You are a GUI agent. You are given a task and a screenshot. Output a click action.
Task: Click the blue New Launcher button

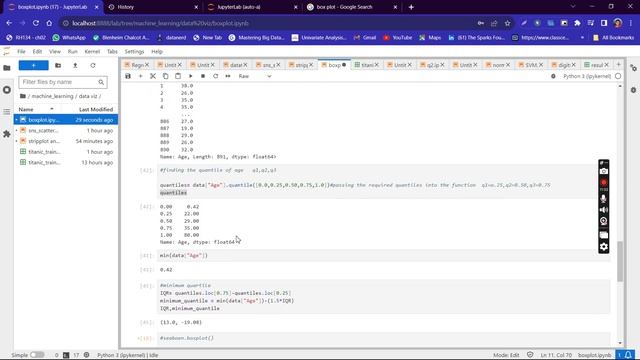(x=33, y=65)
